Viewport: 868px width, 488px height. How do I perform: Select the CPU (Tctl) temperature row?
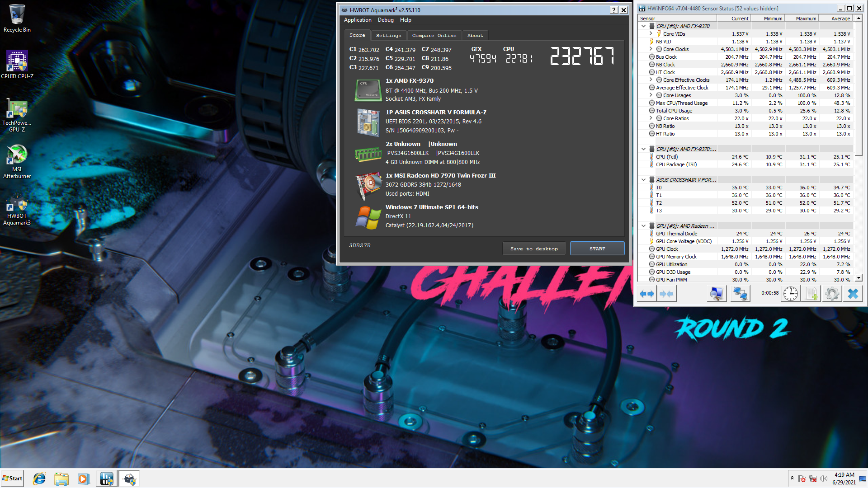tap(745, 157)
